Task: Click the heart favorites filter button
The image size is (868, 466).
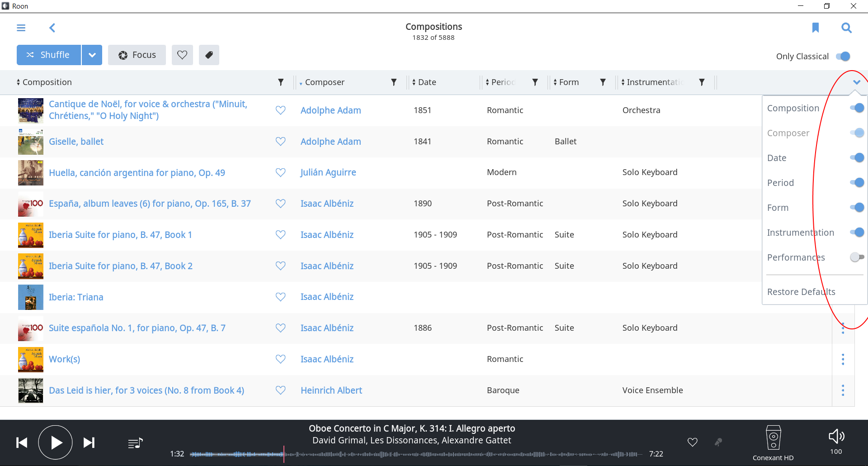Action: tap(182, 55)
